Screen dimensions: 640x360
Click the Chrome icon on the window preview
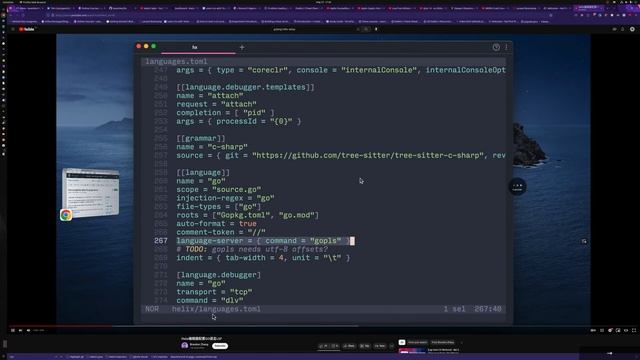point(66,215)
